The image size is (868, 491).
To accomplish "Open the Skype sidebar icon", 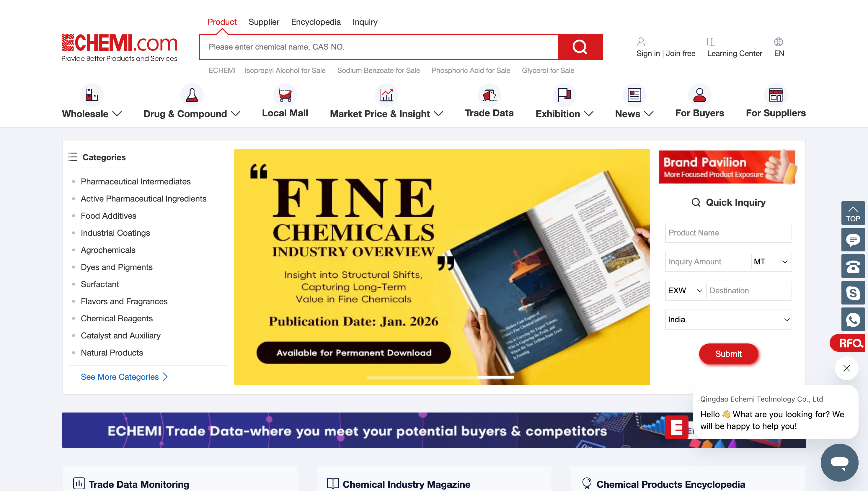I will pyautogui.click(x=853, y=293).
